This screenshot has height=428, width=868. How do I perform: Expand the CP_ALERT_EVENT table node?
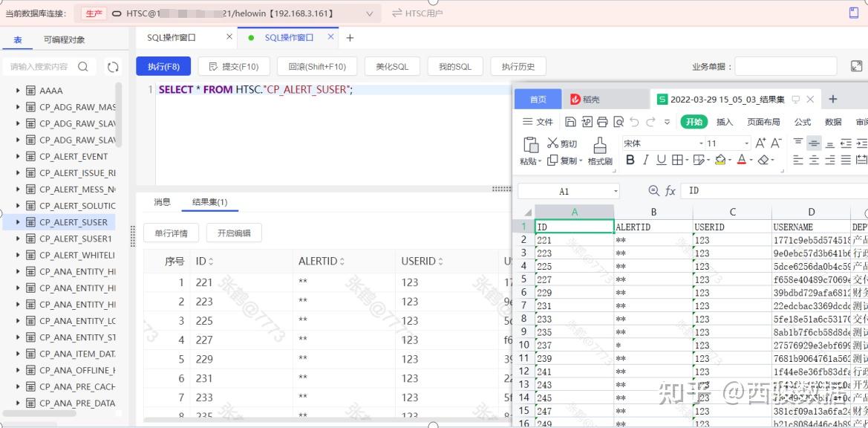18,156
